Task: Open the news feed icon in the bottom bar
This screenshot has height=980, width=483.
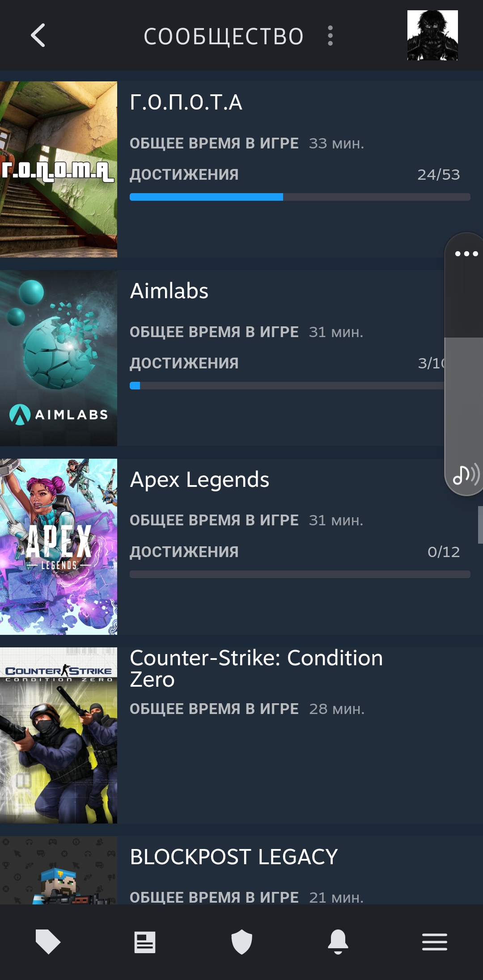Action: click(x=145, y=942)
